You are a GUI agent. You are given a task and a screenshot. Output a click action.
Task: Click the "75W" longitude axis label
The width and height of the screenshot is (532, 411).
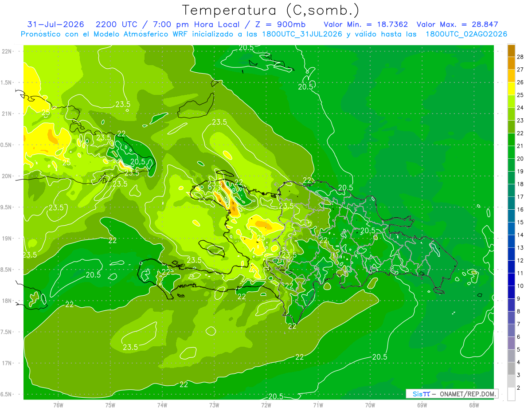pyautogui.click(x=110, y=405)
